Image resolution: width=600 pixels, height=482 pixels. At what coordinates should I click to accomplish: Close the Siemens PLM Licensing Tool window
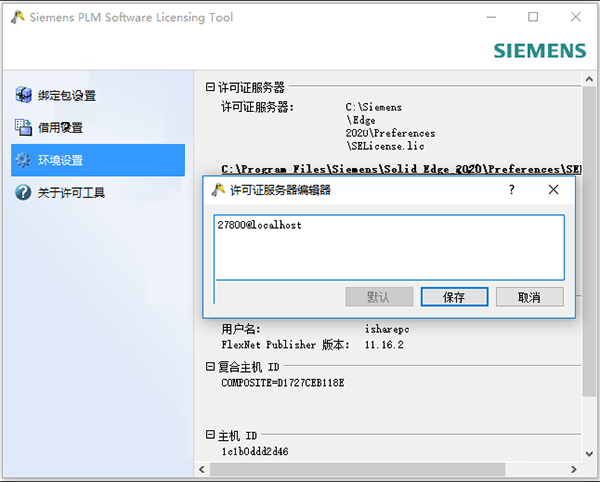pos(576,17)
